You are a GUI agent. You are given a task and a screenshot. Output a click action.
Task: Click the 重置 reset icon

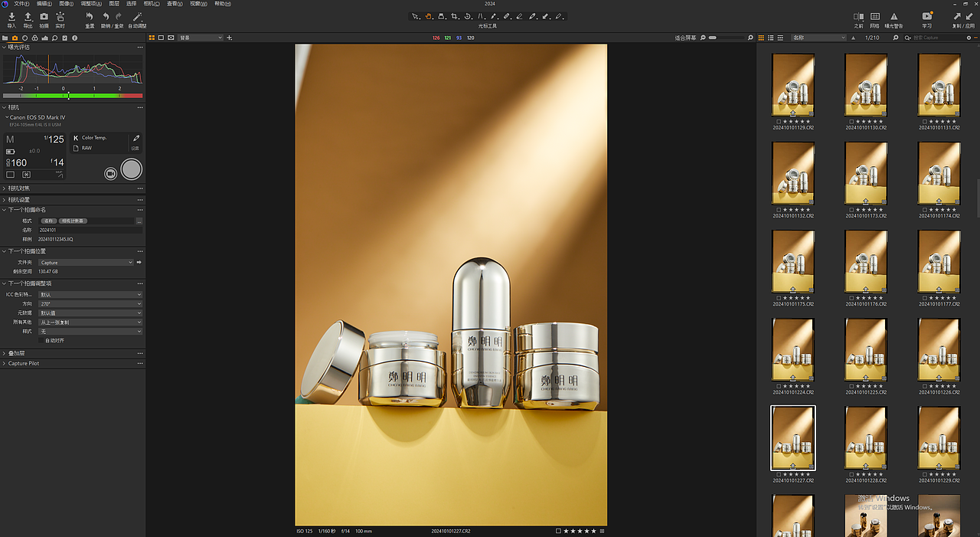pyautogui.click(x=90, y=16)
